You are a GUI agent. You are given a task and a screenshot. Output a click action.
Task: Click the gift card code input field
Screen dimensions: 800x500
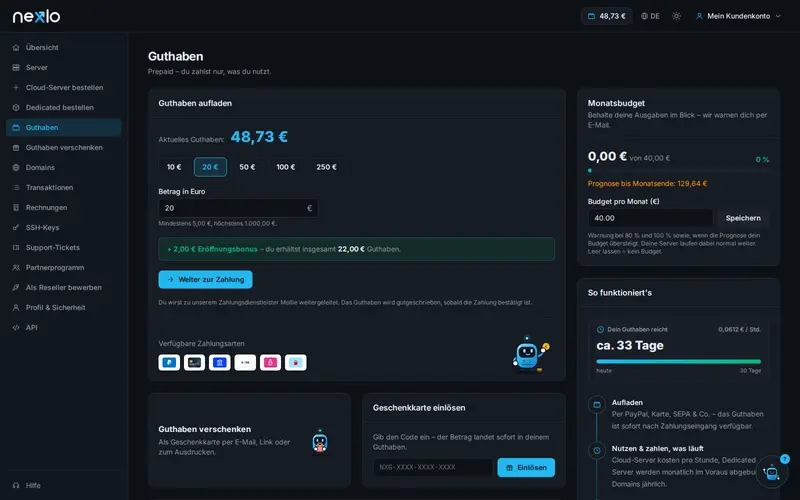(433, 467)
